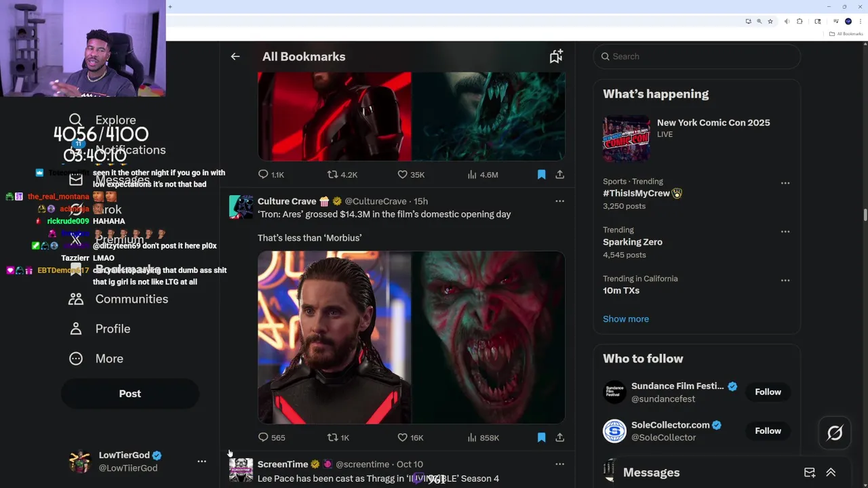868x488 pixels.
Task: Go back using the All Bookmarks arrow
Action: pyautogui.click(x=235, y=57)
